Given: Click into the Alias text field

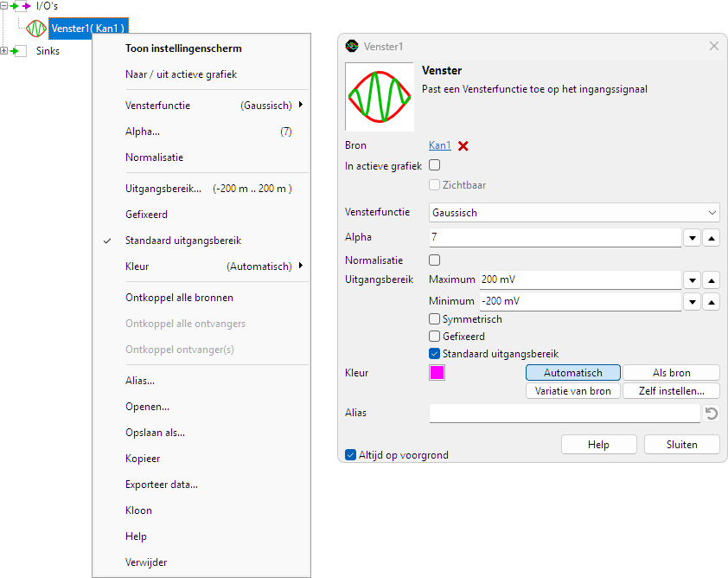Looking at the screenshot, I should coord(565,413).
